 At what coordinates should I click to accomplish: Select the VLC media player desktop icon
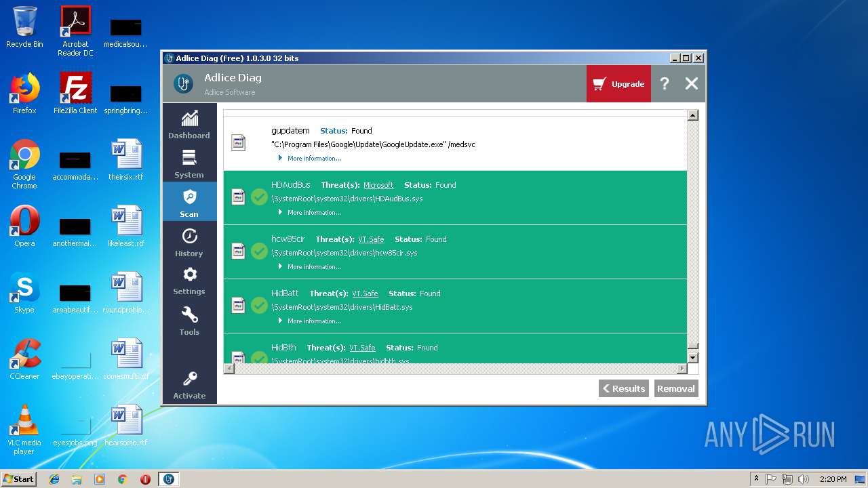[24, 430]
